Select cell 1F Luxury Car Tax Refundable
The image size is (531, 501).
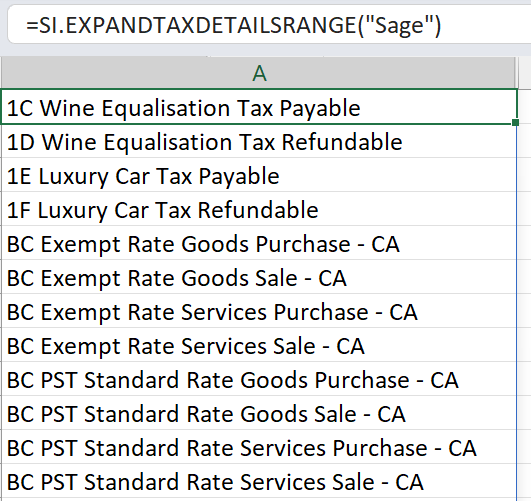pos(259,209)
